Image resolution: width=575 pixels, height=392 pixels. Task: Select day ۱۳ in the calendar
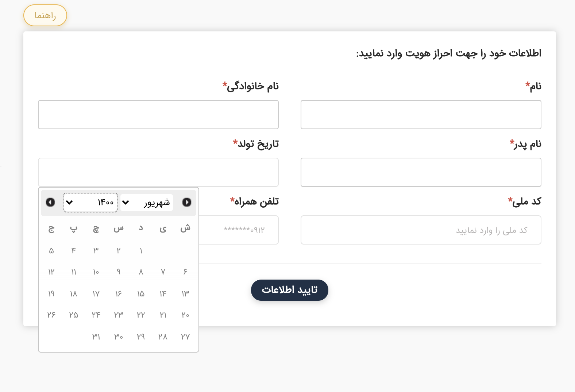pos(185,293)
